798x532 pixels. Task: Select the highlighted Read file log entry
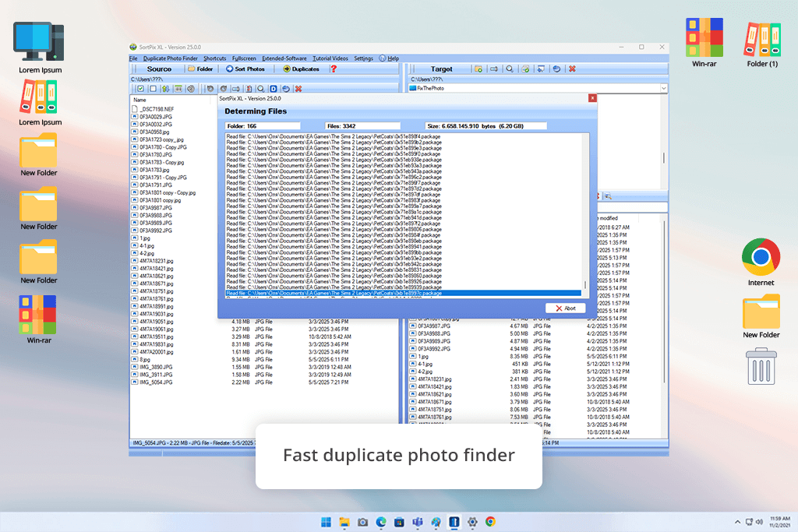[404, 293]
